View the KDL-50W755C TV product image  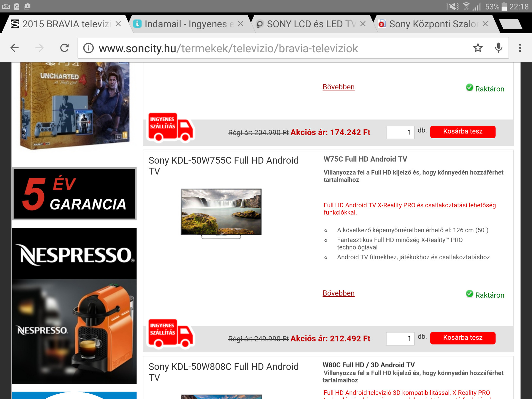[x=221, y=213]
